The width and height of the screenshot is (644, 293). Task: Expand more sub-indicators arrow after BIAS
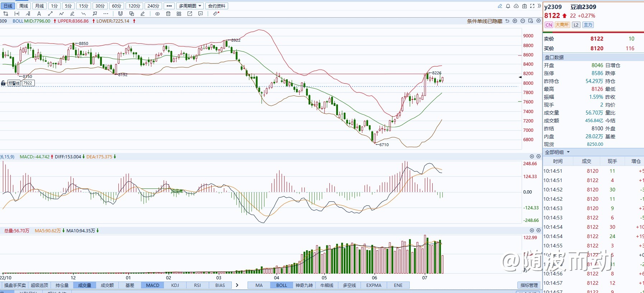tap(237, 285)
